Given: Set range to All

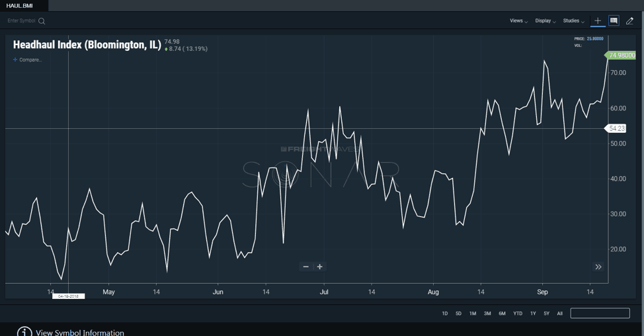Looking at the screenshot, I should point(559,314).
